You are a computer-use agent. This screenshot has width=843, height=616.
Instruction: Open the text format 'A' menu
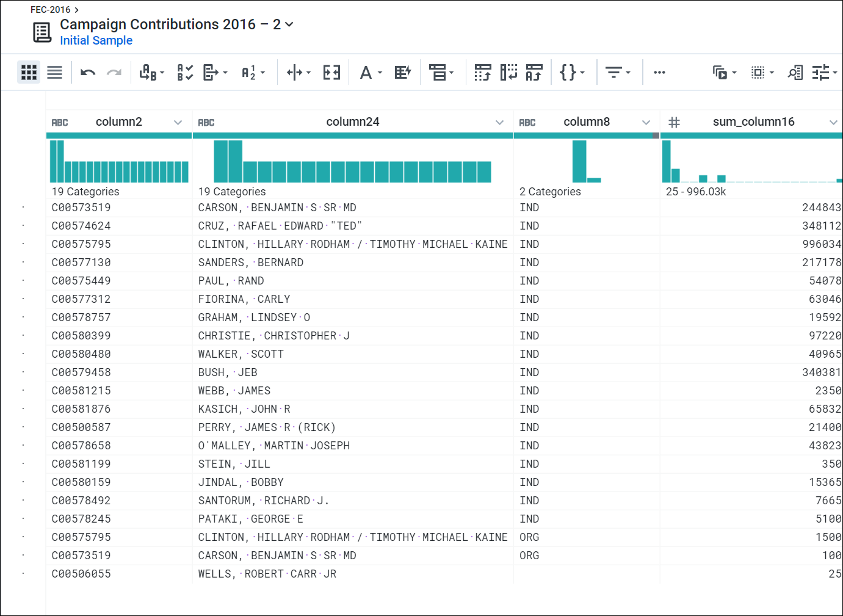(371, 73)
